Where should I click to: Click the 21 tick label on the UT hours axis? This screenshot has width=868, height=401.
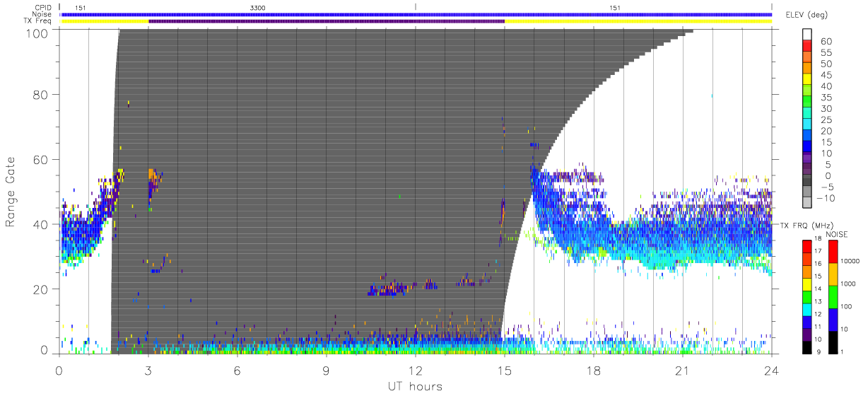tap(683, 370)
